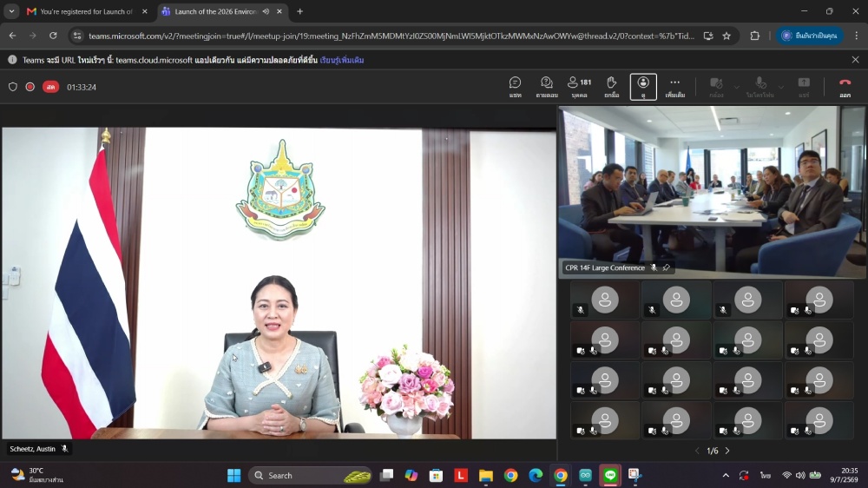Close the Gmail browser tab
Screen dimensions: 868x488
point(144,11)
